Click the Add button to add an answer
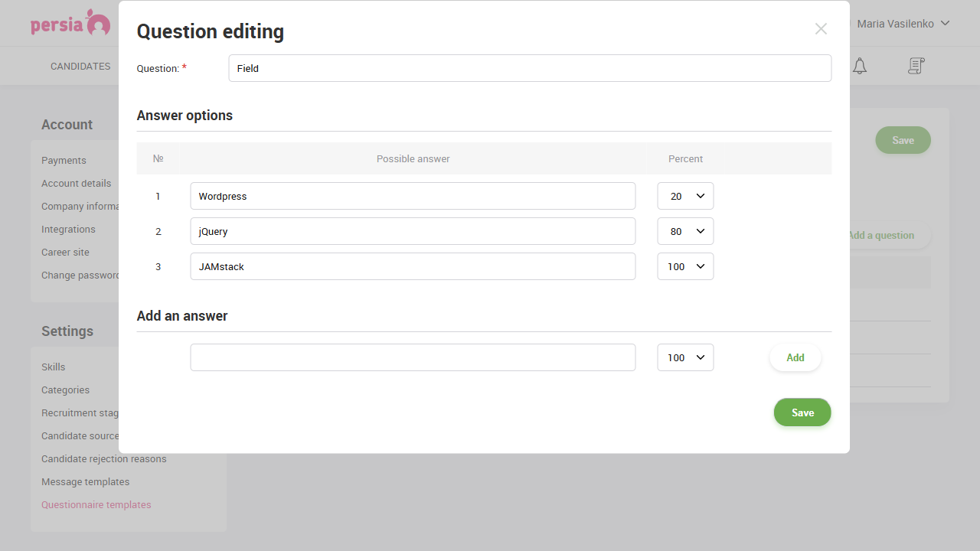 coord(795,357)
